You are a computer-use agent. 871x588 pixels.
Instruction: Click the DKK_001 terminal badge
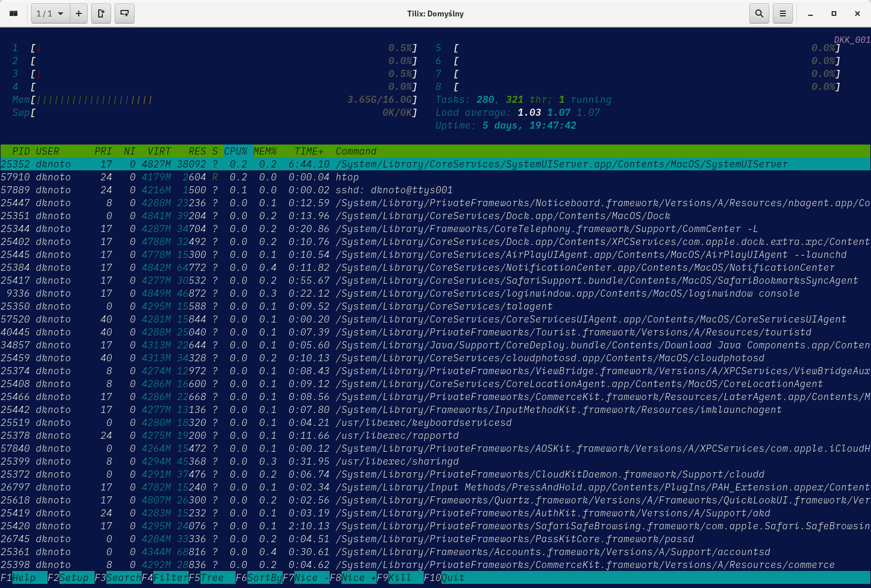[852, 40]
